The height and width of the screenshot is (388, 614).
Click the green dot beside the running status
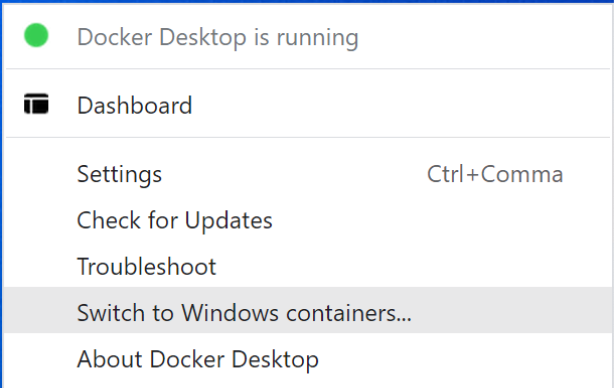pos(36,35)
